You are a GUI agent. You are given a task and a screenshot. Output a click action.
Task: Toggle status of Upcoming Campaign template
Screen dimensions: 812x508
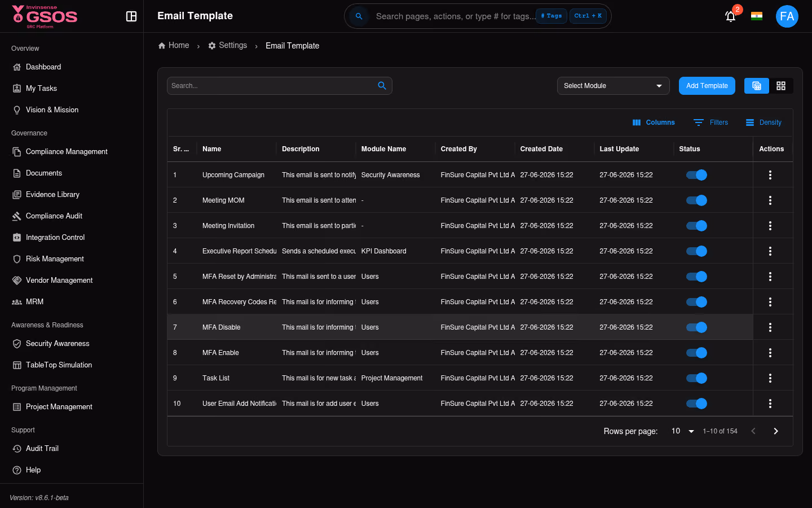(696, 175)
